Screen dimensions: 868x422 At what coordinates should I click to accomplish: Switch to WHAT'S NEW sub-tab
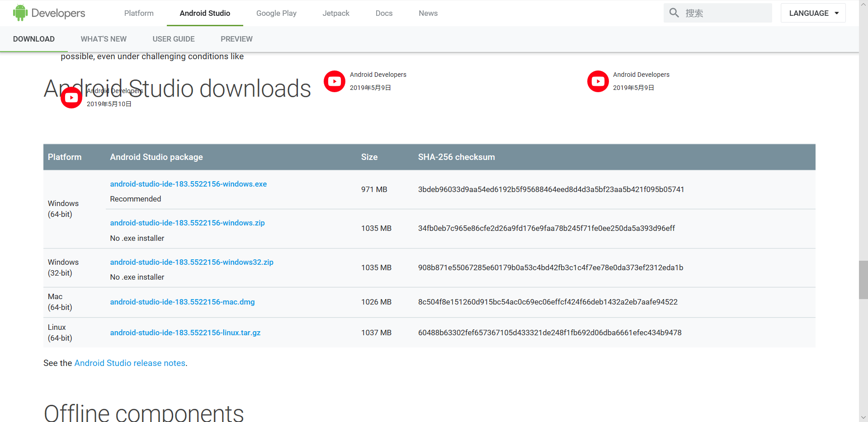tap(104, 39)
